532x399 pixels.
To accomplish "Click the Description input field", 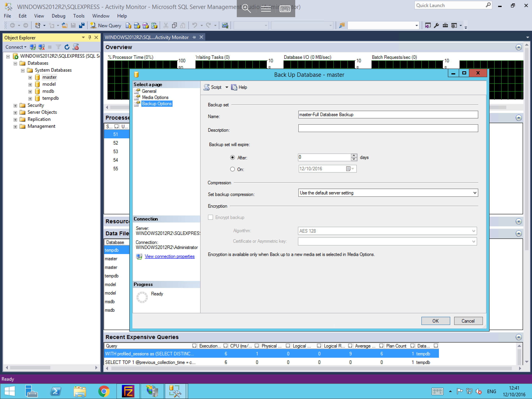I will point(388,128).
